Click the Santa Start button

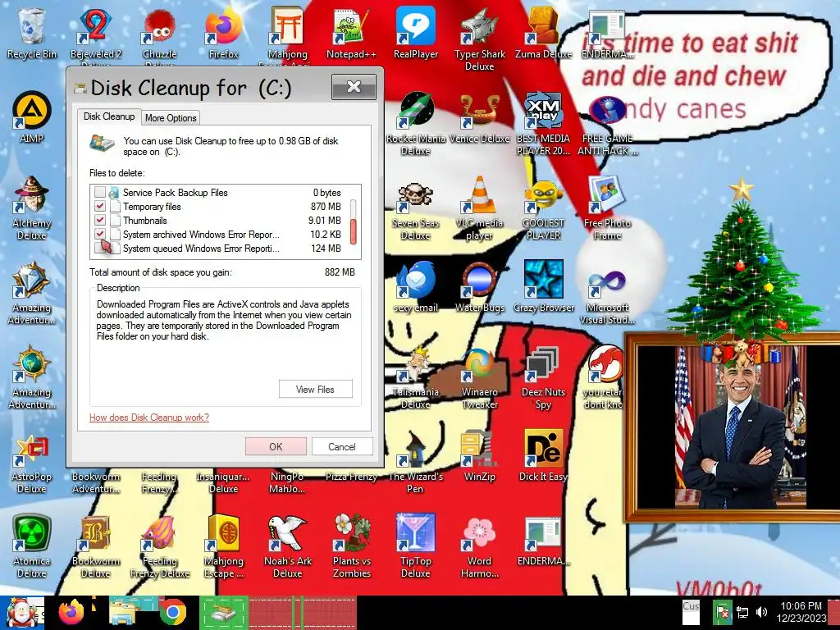coord(21,613)
